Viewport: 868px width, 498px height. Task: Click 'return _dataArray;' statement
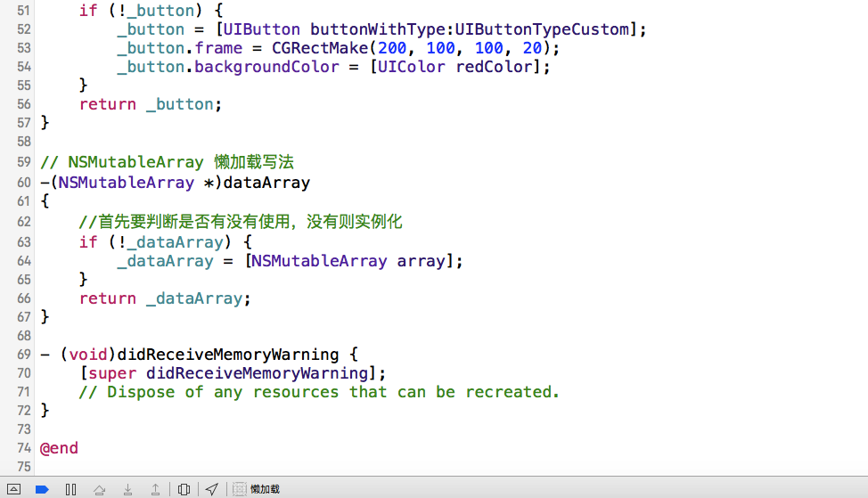point(165,298)
